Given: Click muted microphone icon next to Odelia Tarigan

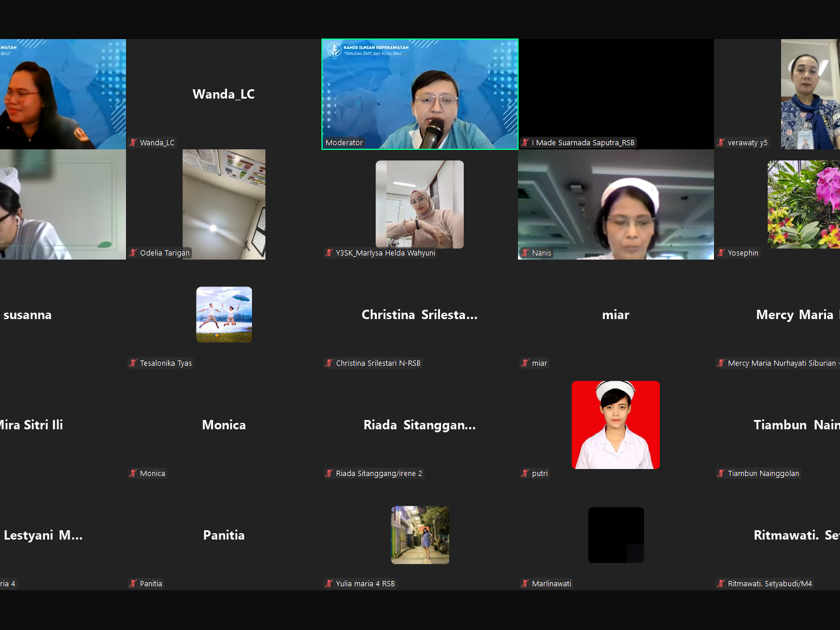Looking at the screenshot, I should pyautogui.click(x=133, y=253).
